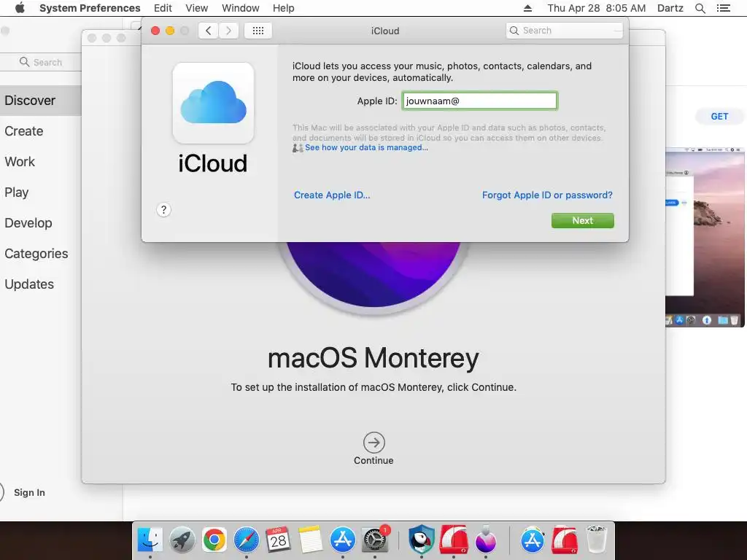Open red app icon next to Trash
The image size is (747, 560).
click(565, 540)
